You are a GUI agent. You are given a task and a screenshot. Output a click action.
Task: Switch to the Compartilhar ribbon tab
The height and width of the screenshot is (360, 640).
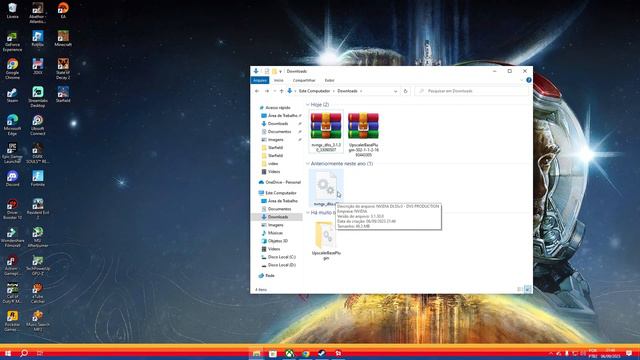click(304, 80)
